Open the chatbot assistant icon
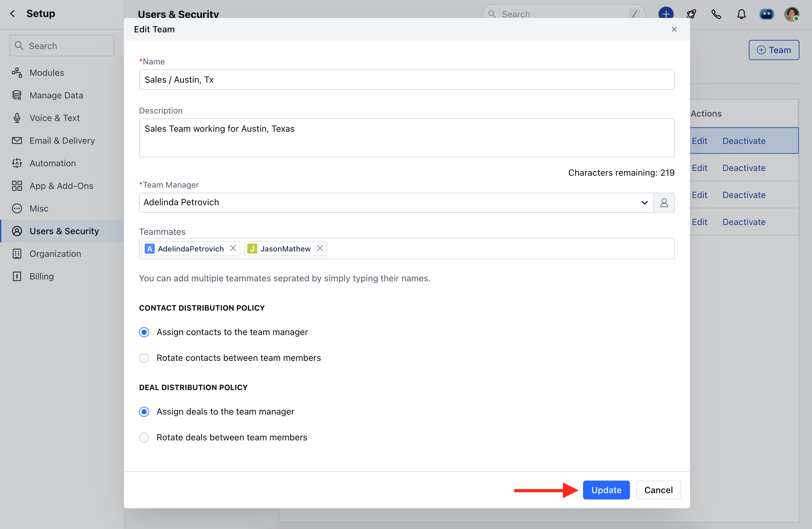The height and width of the screenshot is (529, 812). coord(766,14)
